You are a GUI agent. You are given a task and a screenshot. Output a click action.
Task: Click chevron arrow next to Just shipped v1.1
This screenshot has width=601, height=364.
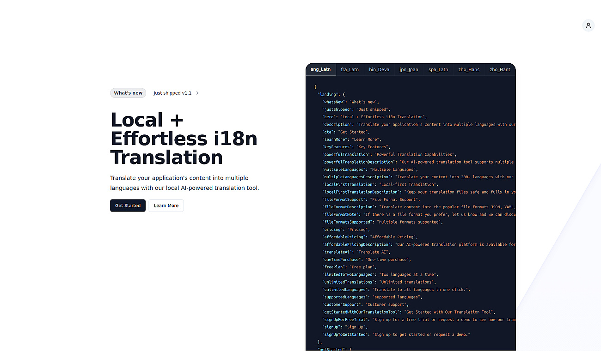pyautogui.click(x=197, y=93)
